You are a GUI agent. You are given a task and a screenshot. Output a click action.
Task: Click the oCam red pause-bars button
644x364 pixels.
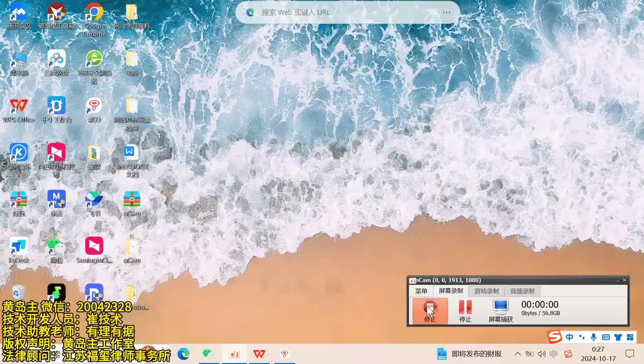click(465, 310)
